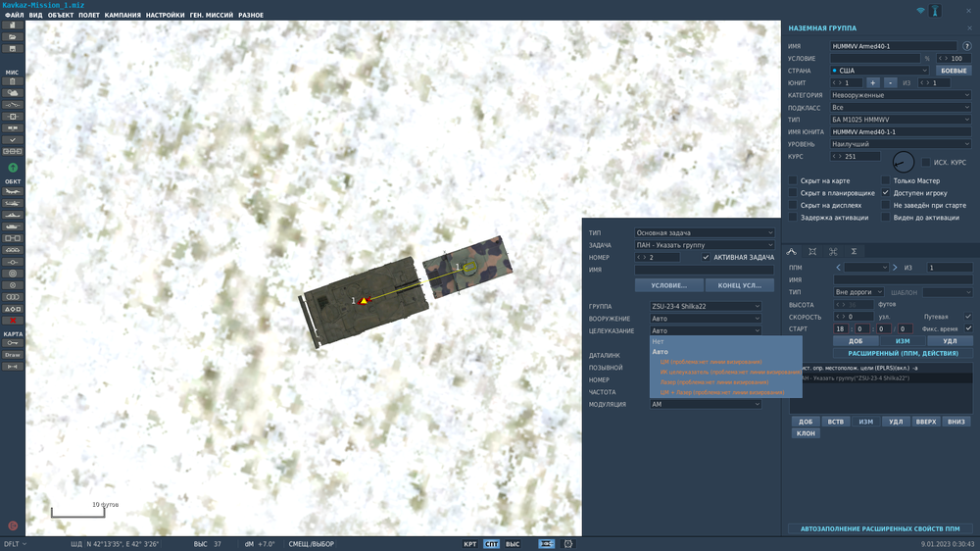The image size is (980, 551).
Task: Click the checkmark icon in the МИС section
Action: 13,140
